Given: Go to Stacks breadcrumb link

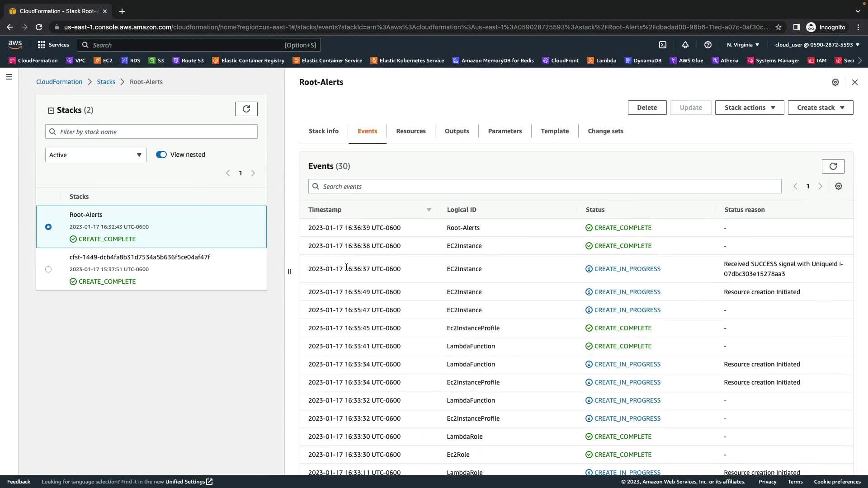Looking at the screenshot, I should point(106,82).
